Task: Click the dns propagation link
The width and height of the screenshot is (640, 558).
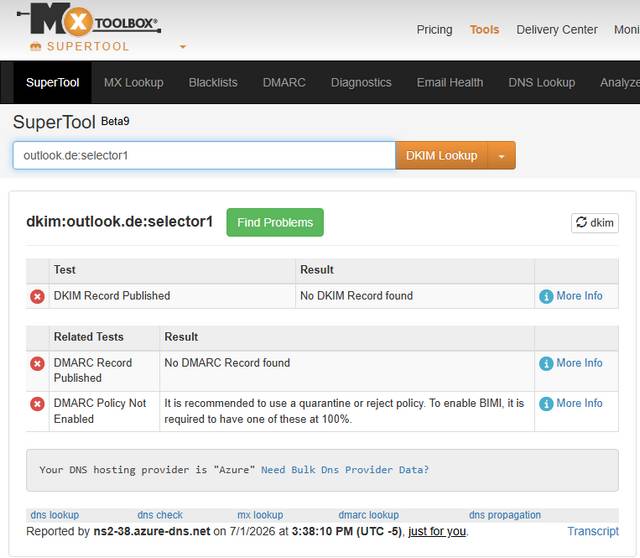Action: point(504,515)
